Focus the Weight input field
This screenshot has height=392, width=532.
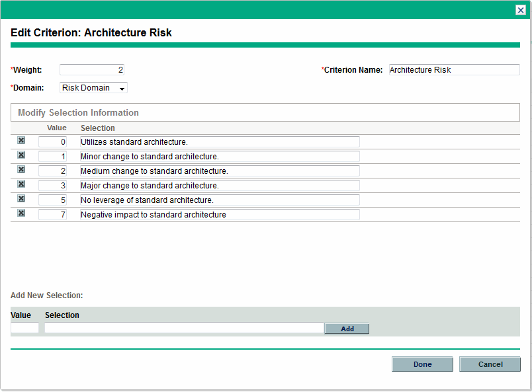pyautogui.click(x=92, y=70)
